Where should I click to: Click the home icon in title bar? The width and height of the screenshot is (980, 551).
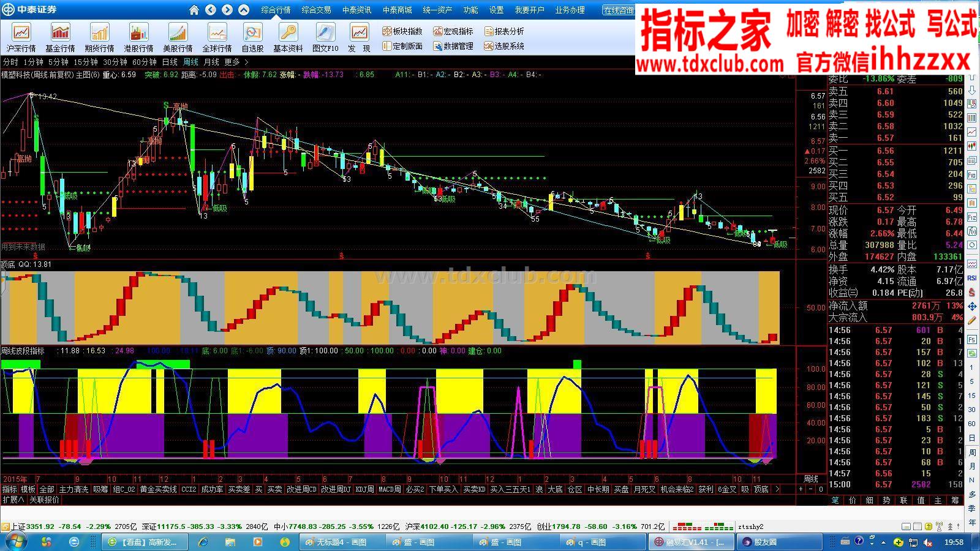pos(194,10)
